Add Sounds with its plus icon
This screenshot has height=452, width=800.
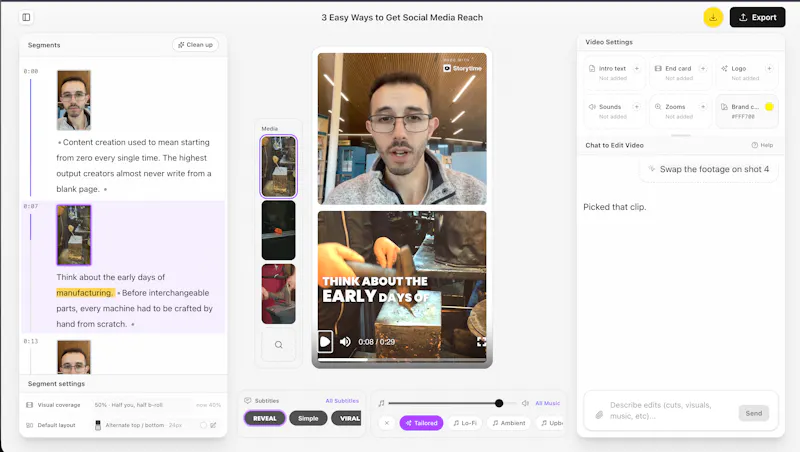(x=636, y=107)
